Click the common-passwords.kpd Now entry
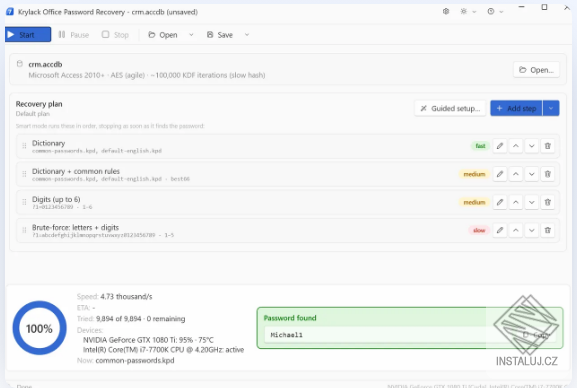The image size is (577, 388). coord(135,360)
